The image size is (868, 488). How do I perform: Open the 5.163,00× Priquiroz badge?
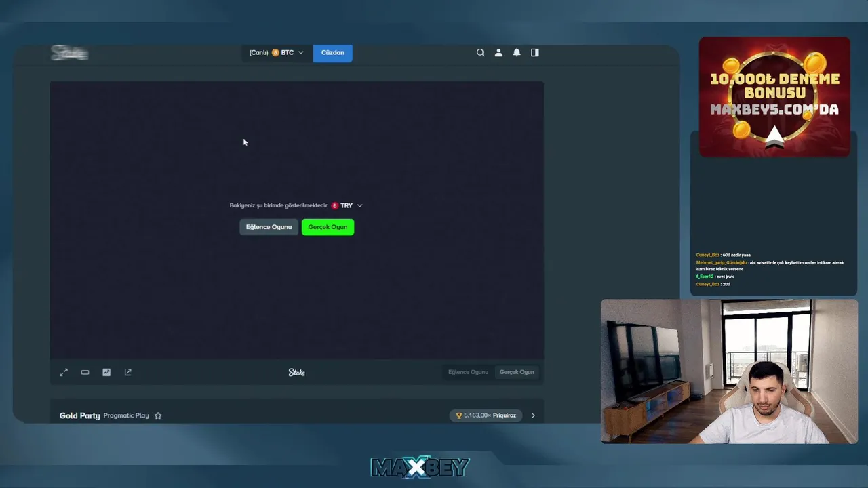click(486, 415)
